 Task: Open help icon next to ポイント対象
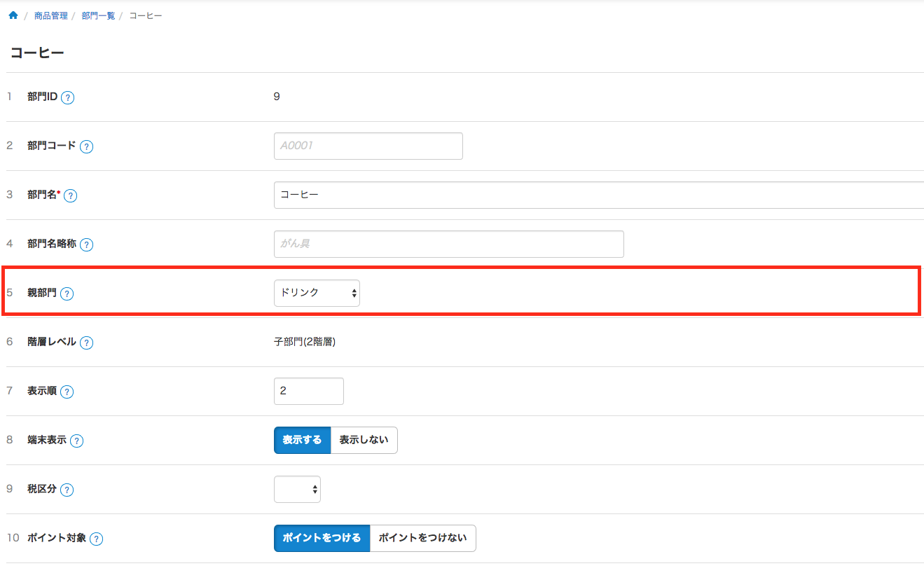[97, 539]
